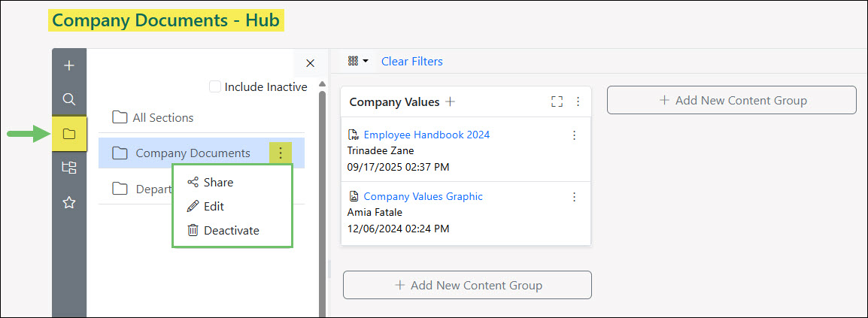Open favorites using the star icon
This screenshot has width=868, height=318.
(69, 202)
